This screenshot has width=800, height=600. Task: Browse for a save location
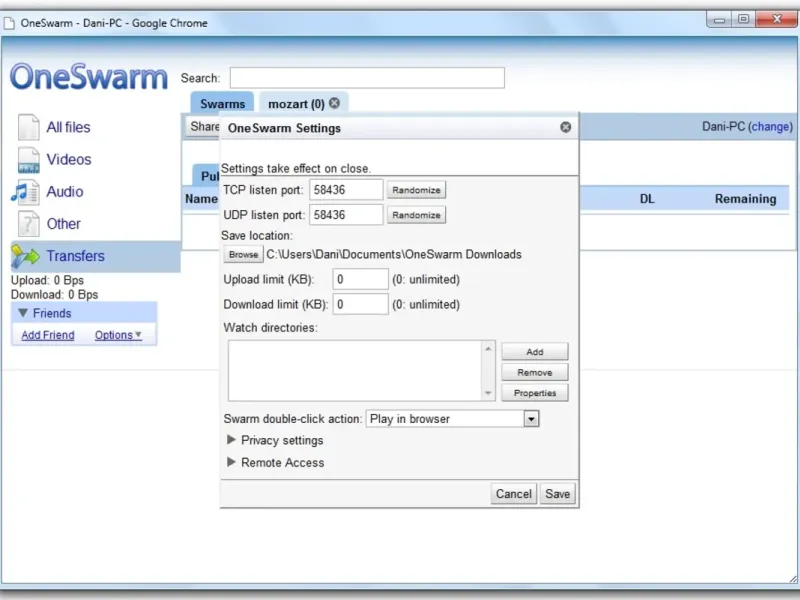pos(243,254)
